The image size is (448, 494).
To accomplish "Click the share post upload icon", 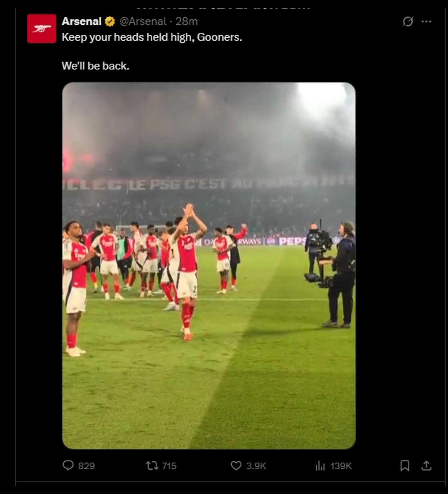I will click(426, 465).
